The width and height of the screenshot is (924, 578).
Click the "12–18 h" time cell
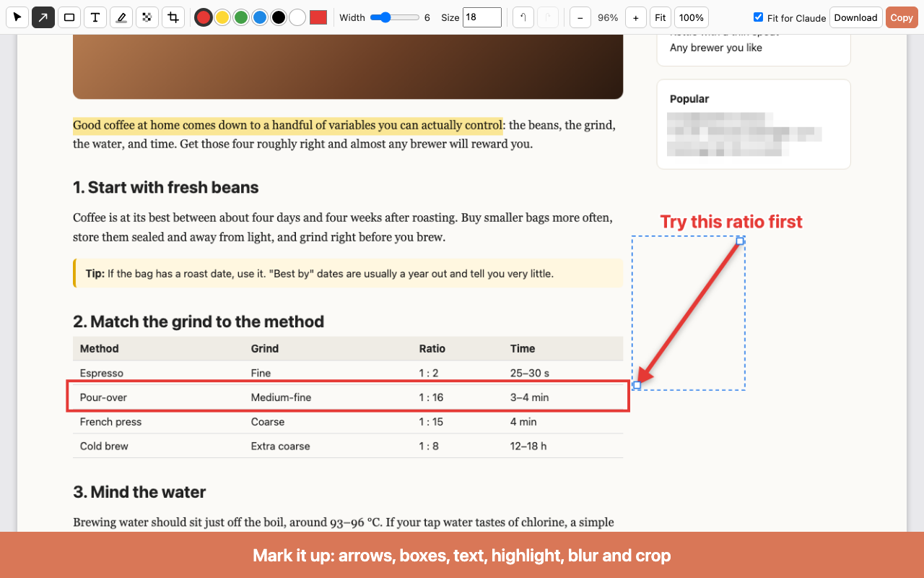point(528,447)
